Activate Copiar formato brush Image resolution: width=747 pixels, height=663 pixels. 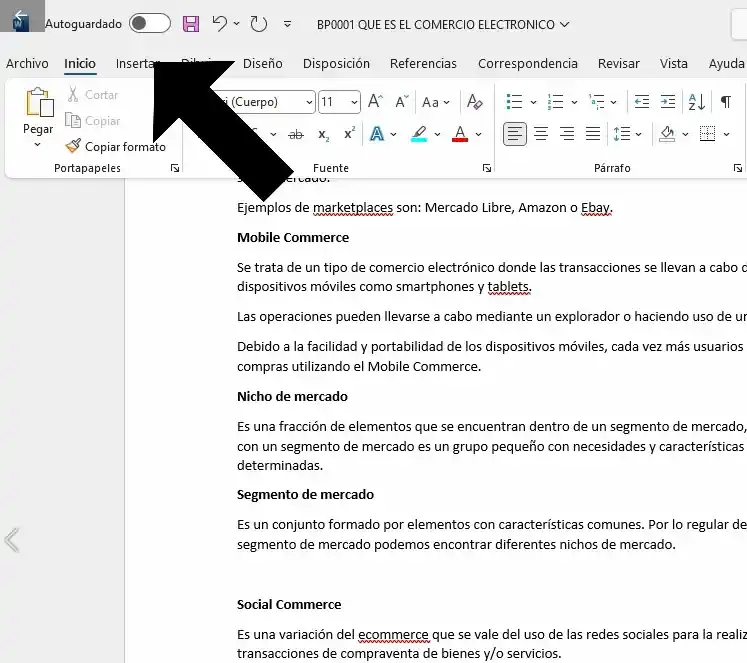(116, 146)
